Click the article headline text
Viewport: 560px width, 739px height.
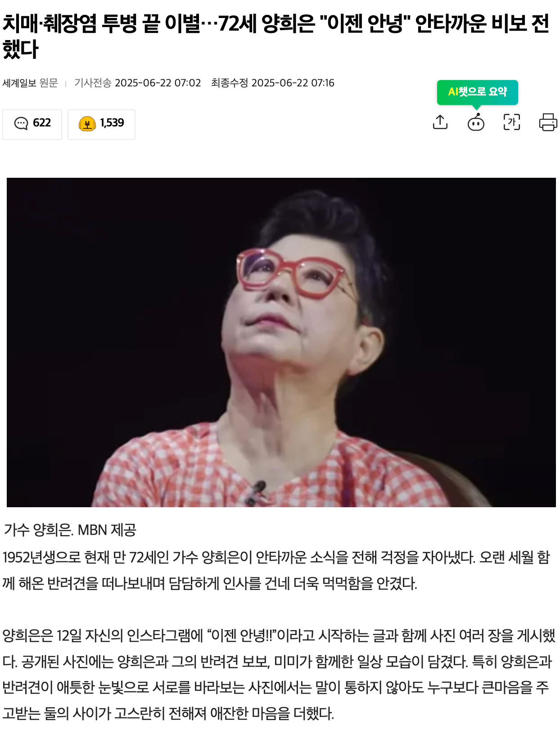tap(275, 36)
